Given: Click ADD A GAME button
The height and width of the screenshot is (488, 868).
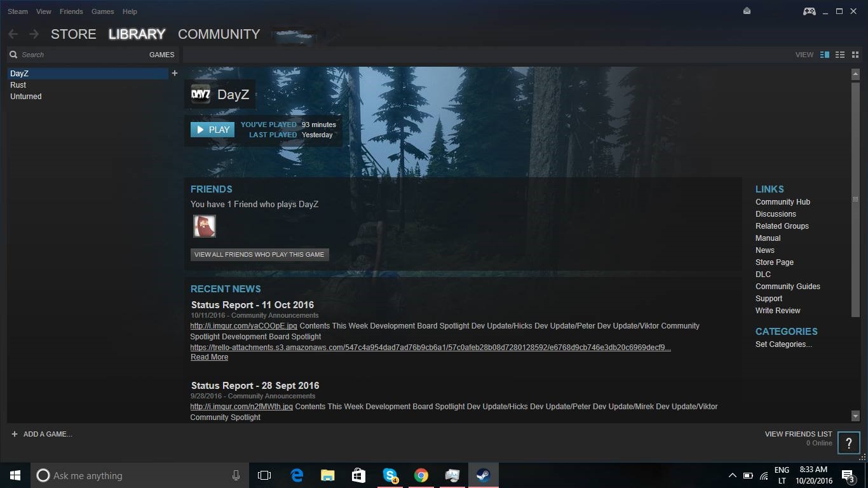Looking at the screenshot, I should pos(42,434).
